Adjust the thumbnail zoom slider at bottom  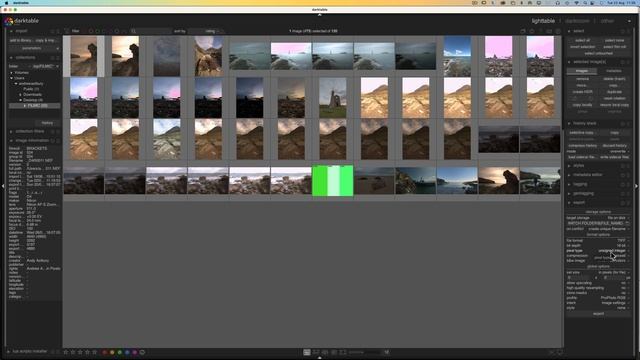tap(364, 352)
